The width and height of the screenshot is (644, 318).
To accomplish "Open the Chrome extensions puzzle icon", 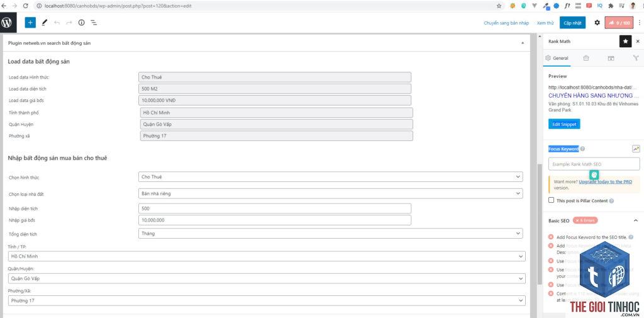I will tap(611, 6).
